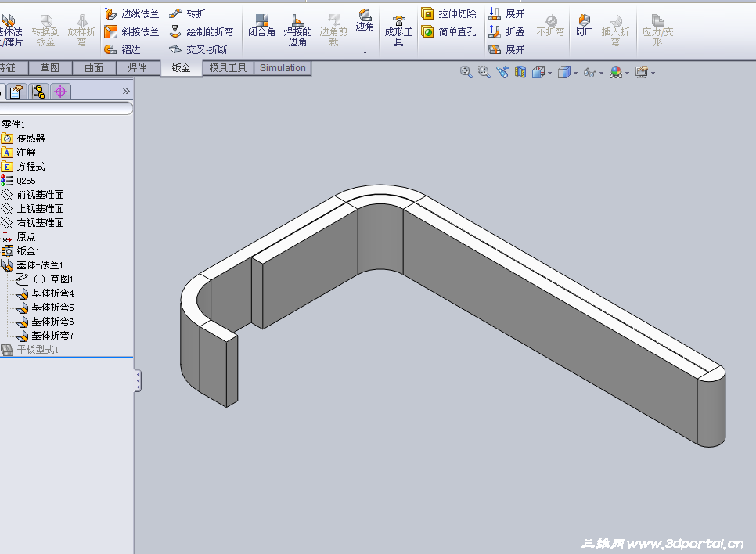The width and height of the screenshot is (756, 554).
Task: Select 右视基准面 right plane
Action: click(x=32, y=223)
